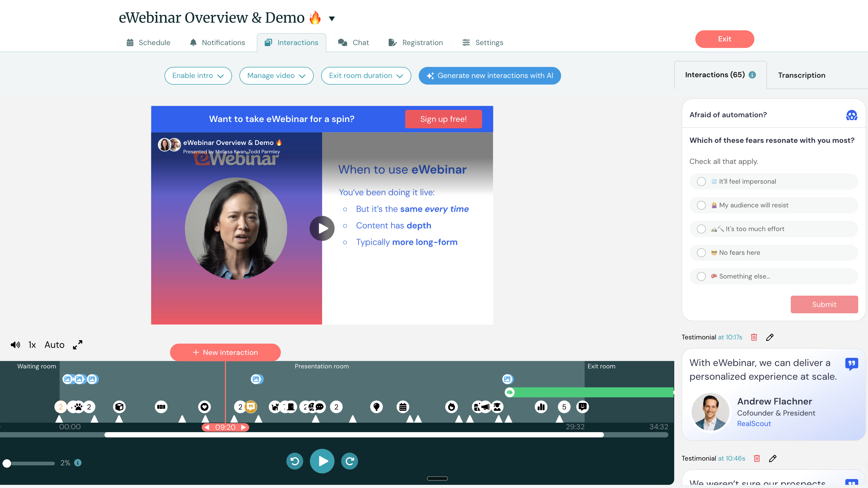Open the Transcription panel tab
This screenshot has height=488, width=868.
[x=802, y=75]
